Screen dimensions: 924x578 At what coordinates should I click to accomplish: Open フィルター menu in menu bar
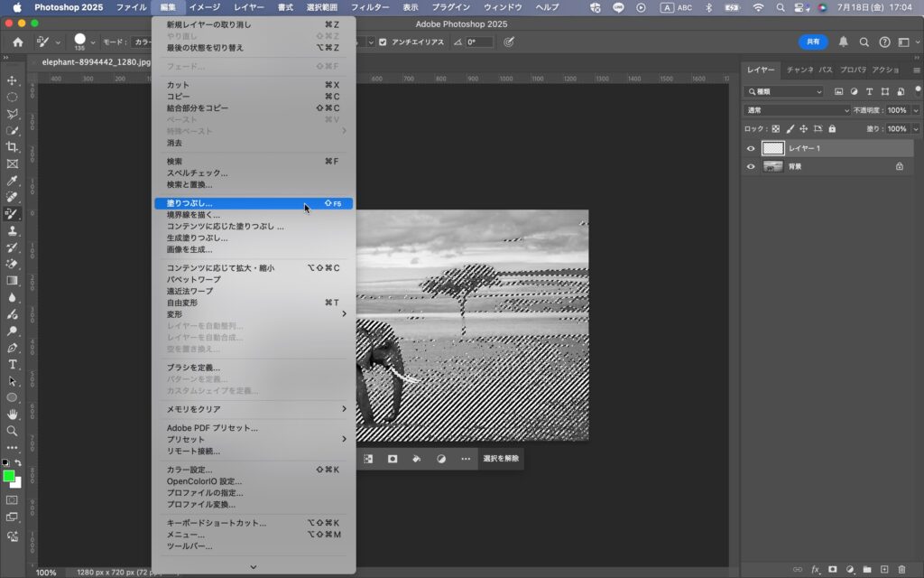click(370, 7)
